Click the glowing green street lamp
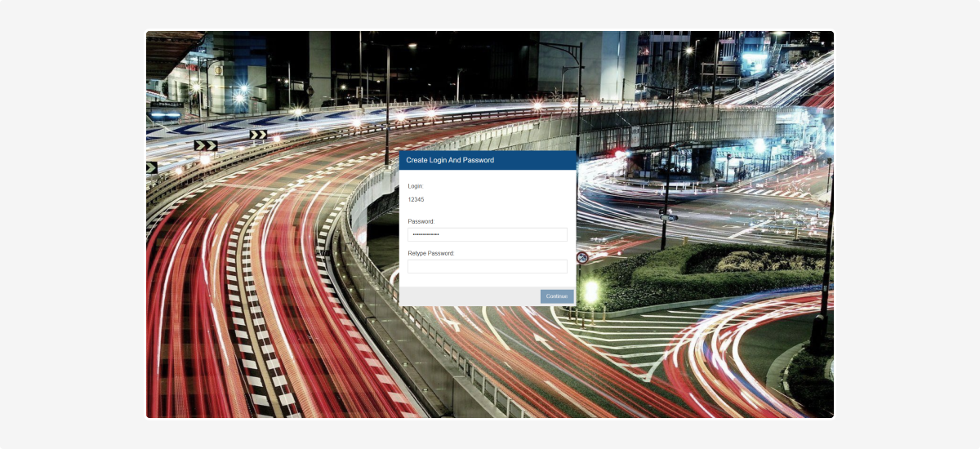 coord(591,291)
